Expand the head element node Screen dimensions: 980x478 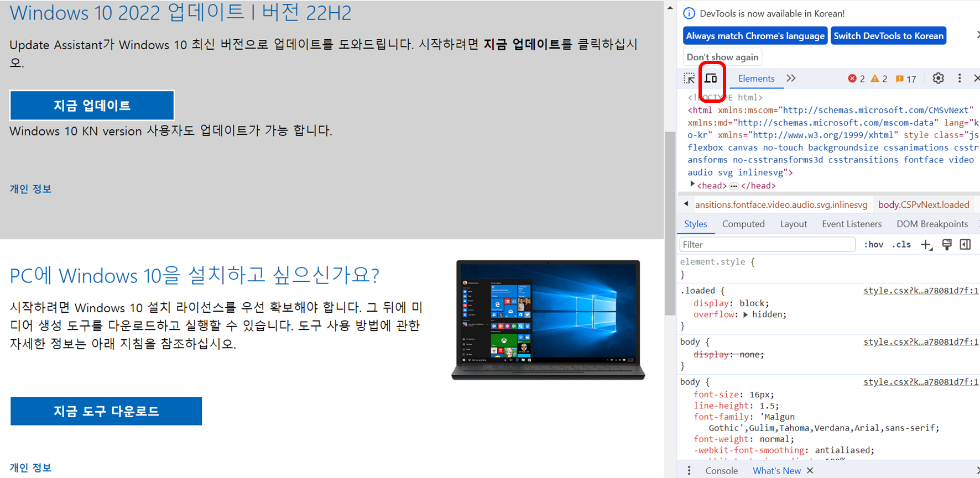(692, 185)
